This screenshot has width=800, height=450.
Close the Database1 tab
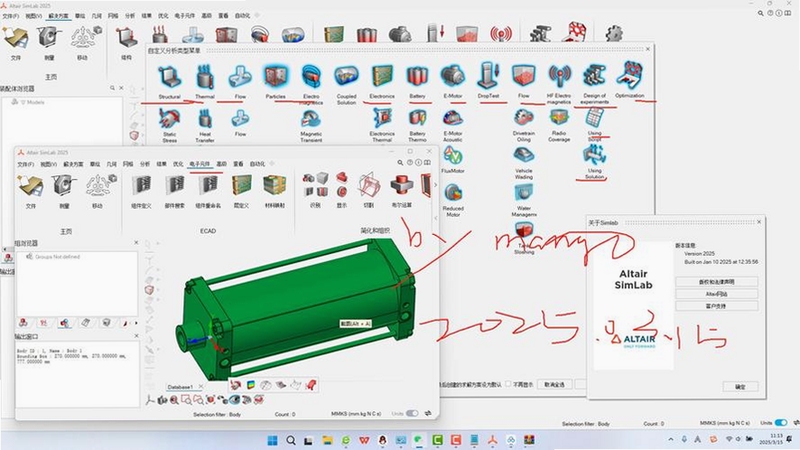tap(201, 387)
